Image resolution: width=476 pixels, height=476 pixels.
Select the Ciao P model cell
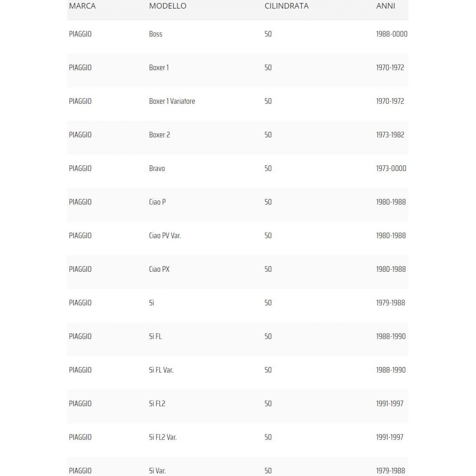157,202
